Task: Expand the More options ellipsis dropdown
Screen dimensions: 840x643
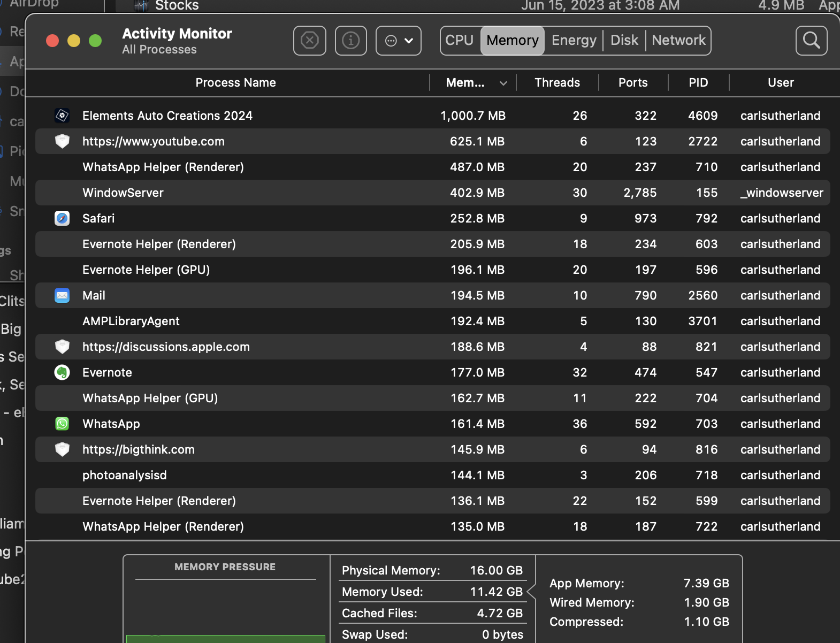Action: point(399,41)
